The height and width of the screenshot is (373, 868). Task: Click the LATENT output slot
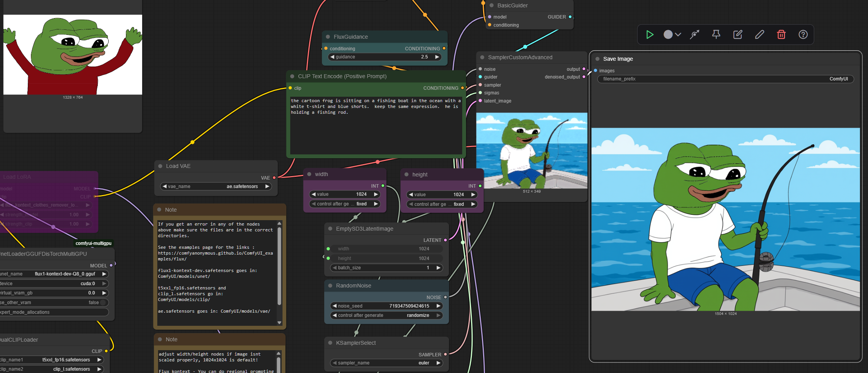point(445,240)
